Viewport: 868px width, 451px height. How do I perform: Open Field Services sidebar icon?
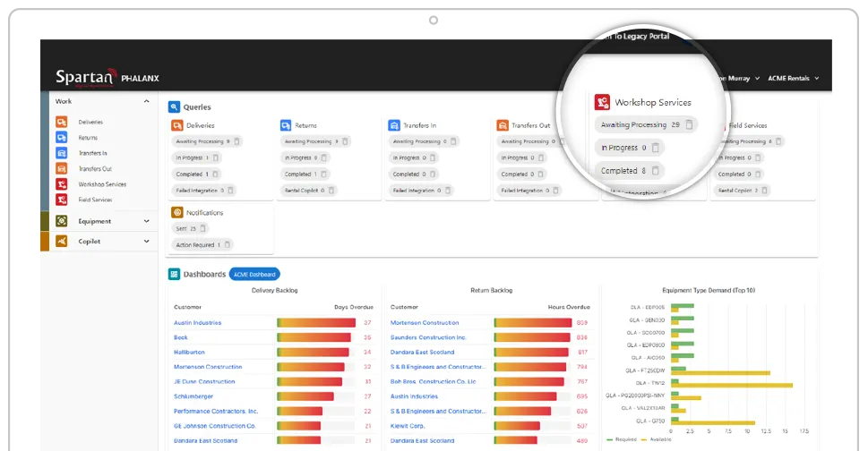click(x=62, y=200)
